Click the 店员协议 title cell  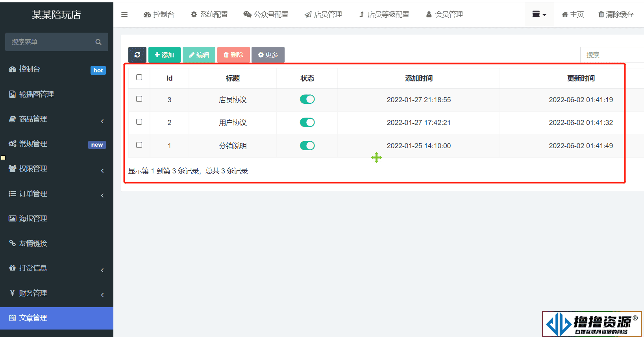(233, 100)
